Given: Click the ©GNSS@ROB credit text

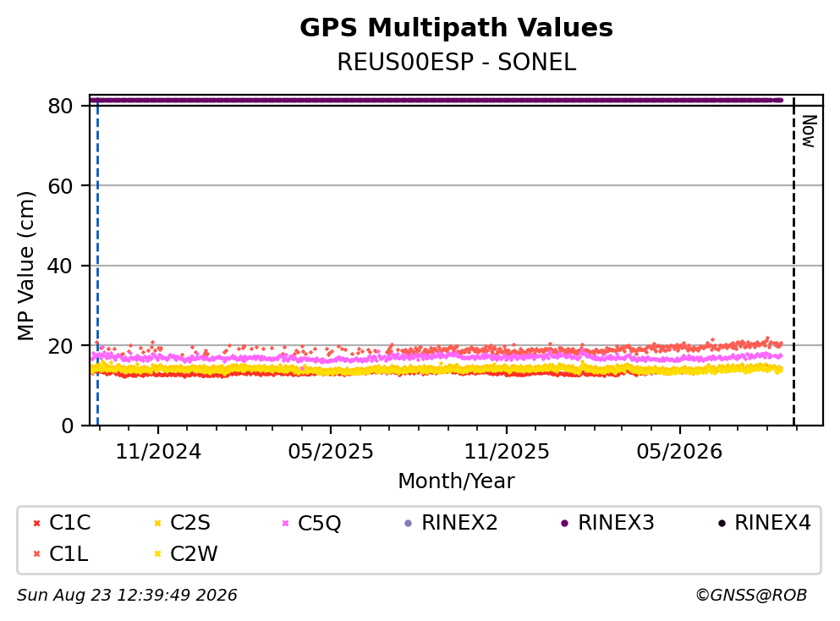Looking at the screenshot, I should pos(751,596).
